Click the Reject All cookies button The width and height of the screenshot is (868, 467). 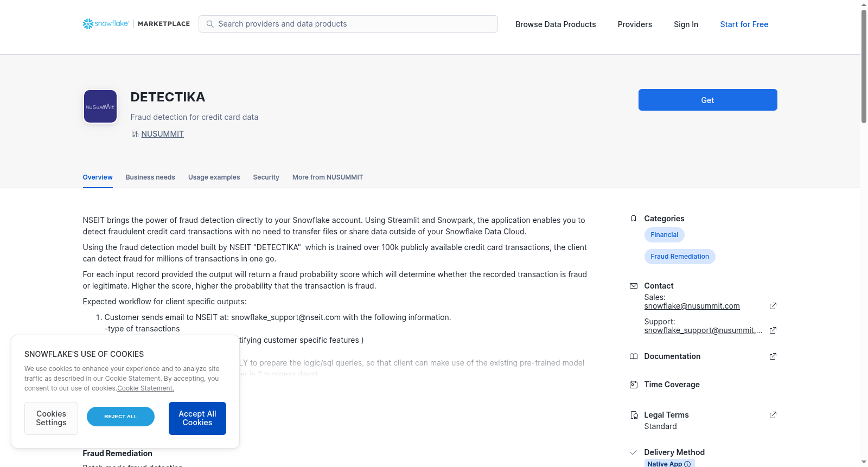[120, 417]
